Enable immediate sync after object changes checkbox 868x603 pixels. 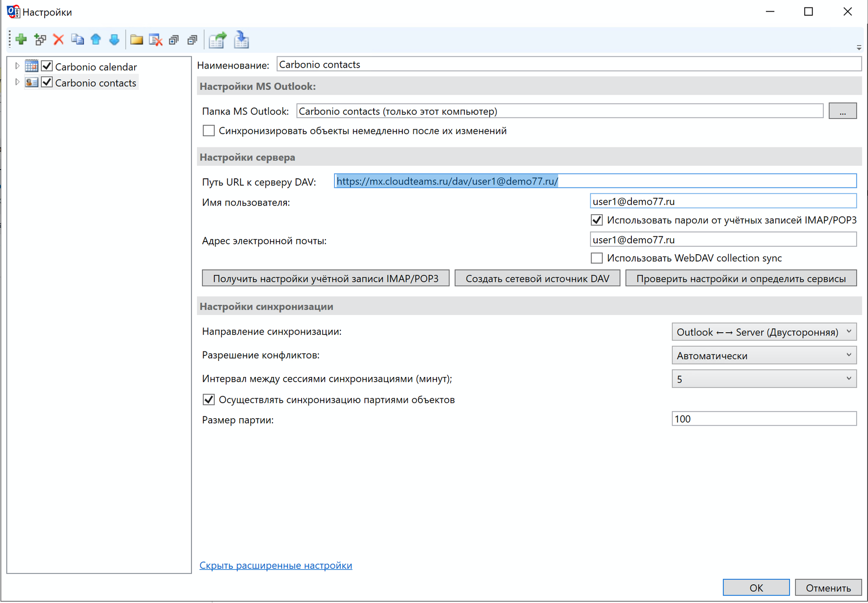click(209, 131)
